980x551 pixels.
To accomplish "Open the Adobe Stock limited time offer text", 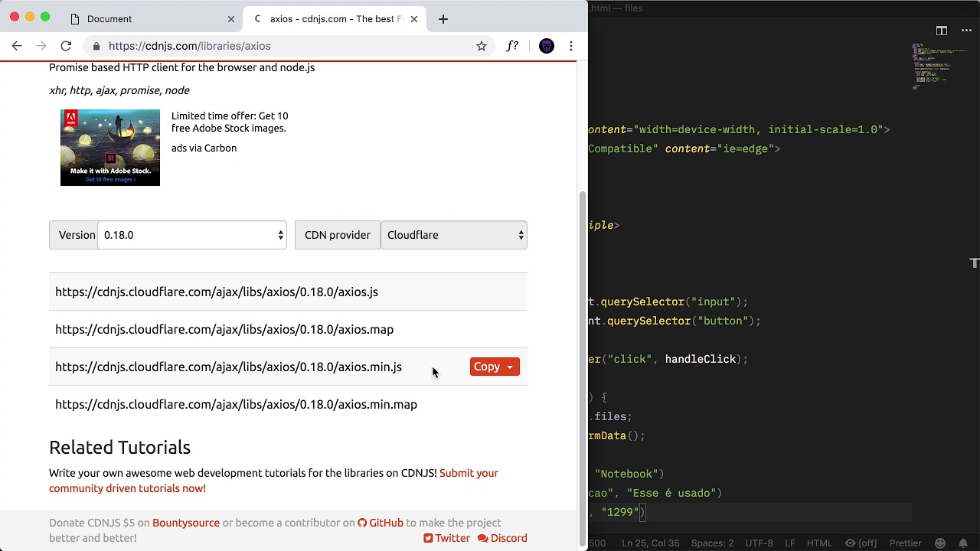I will click(x=230, y=122).
